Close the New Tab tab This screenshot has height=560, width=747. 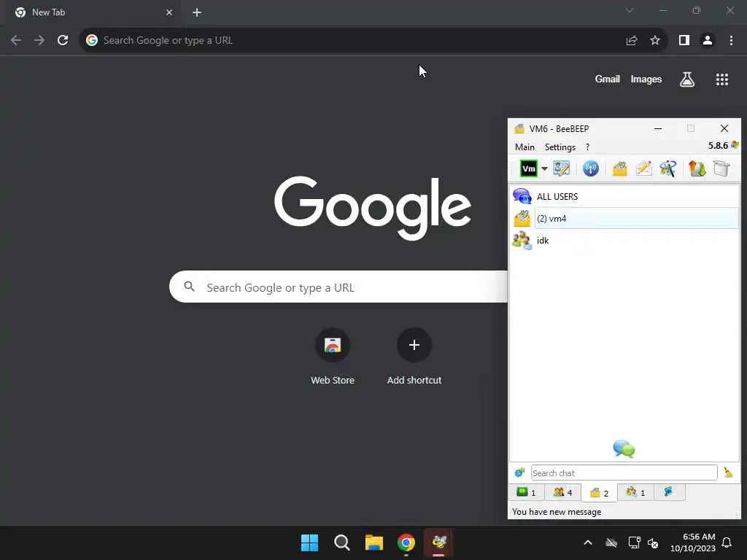169,12
